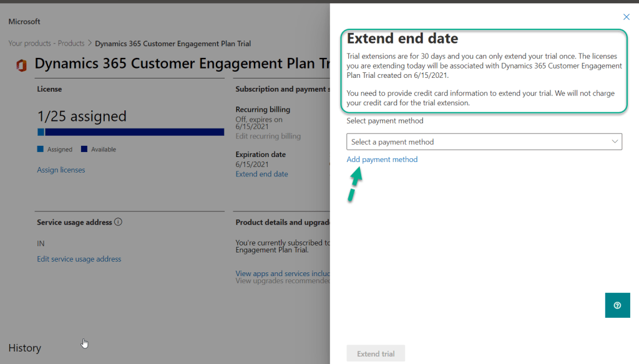Click the IN service address value
This screenshot has width=639, height=364.
pyautogui.click(x=41, y=244)
